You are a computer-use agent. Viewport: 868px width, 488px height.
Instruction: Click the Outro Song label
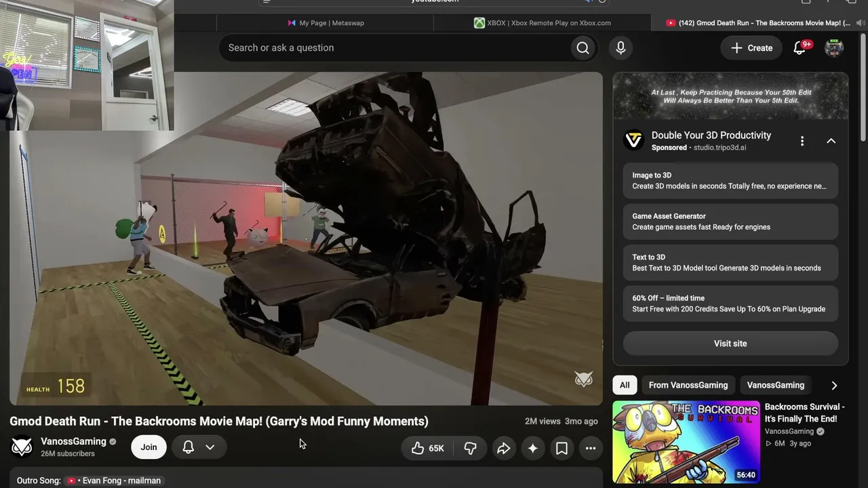point(39,481)
